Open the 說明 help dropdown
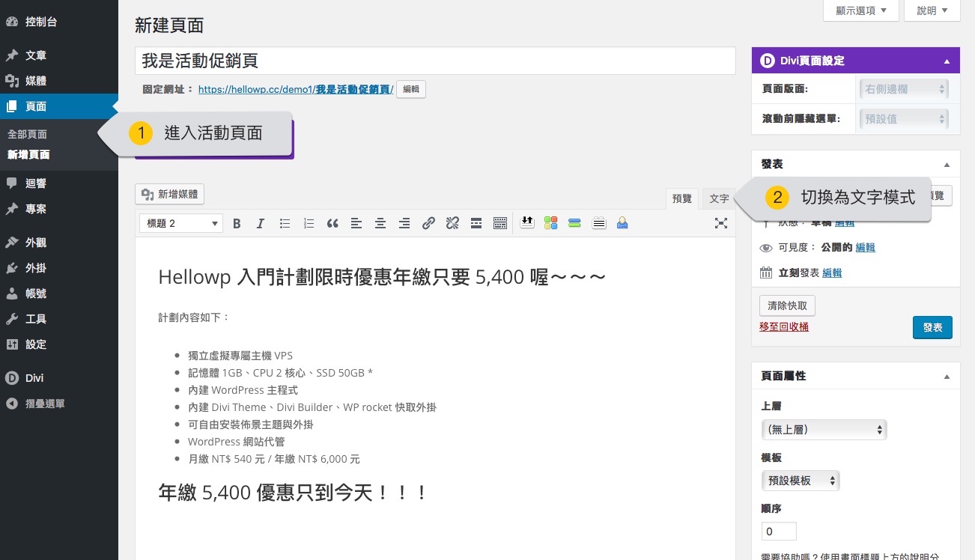The height and width of the screenshot is (560, 975). (932, 10)
